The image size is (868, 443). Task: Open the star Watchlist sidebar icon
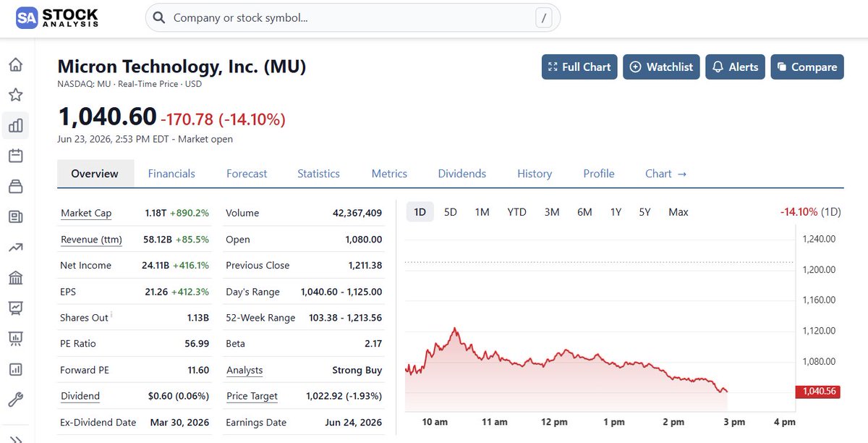(x=15, y=95)
